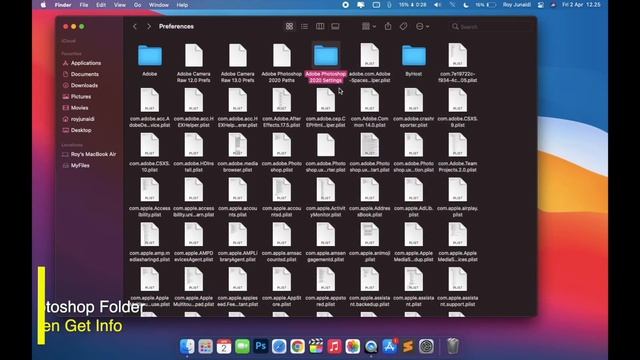
Task: Open the Finder menu in menu bar
Action: pos(63,5)
